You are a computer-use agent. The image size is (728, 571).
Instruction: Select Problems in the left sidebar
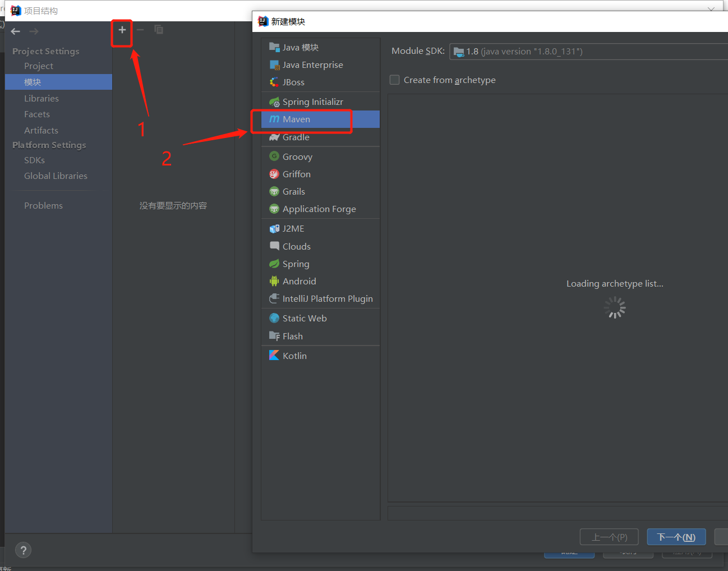click(x=43, y=206)
